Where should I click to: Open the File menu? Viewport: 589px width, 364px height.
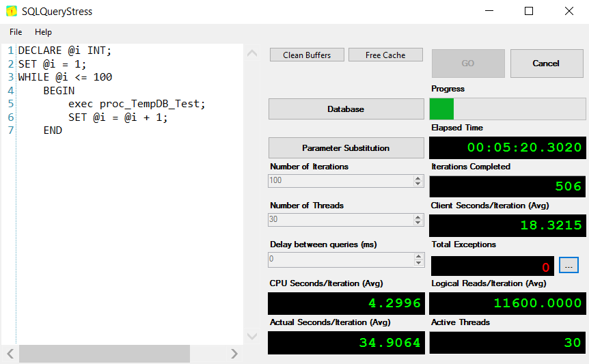tap(16, 32)
